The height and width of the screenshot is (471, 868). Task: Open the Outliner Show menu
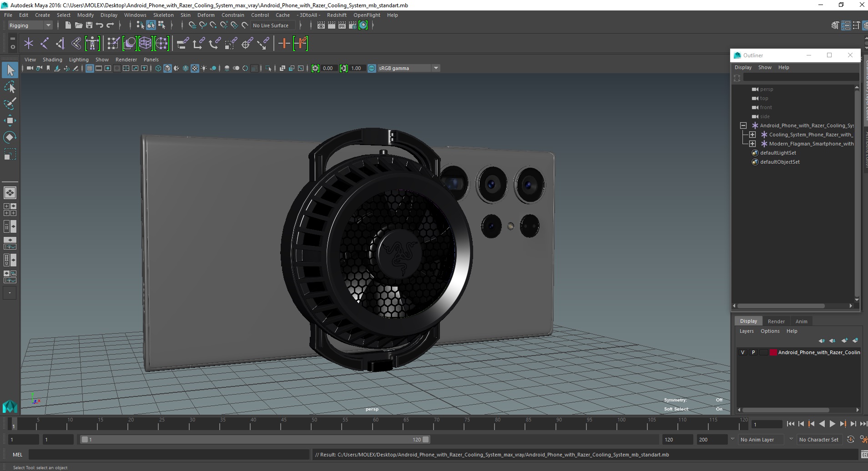765,67
